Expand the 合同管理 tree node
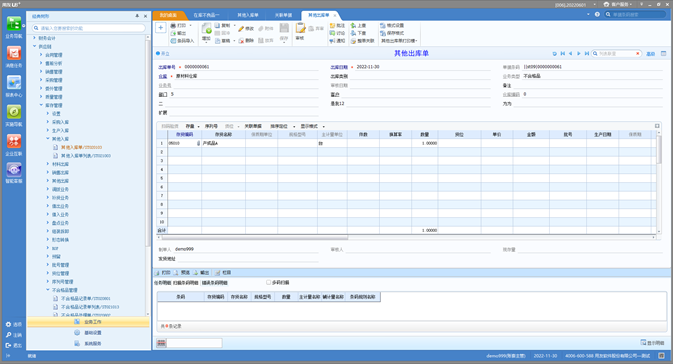 coord(41,55)
